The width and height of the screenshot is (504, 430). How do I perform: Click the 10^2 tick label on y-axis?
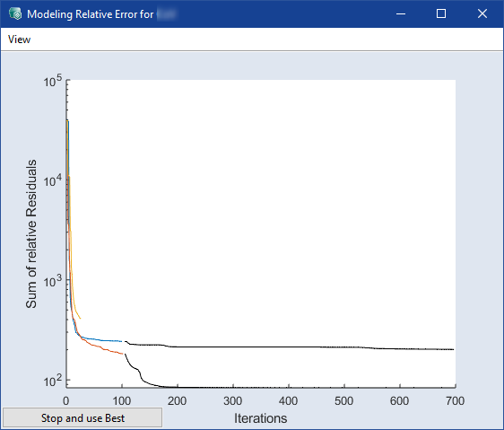pos(53,381)
